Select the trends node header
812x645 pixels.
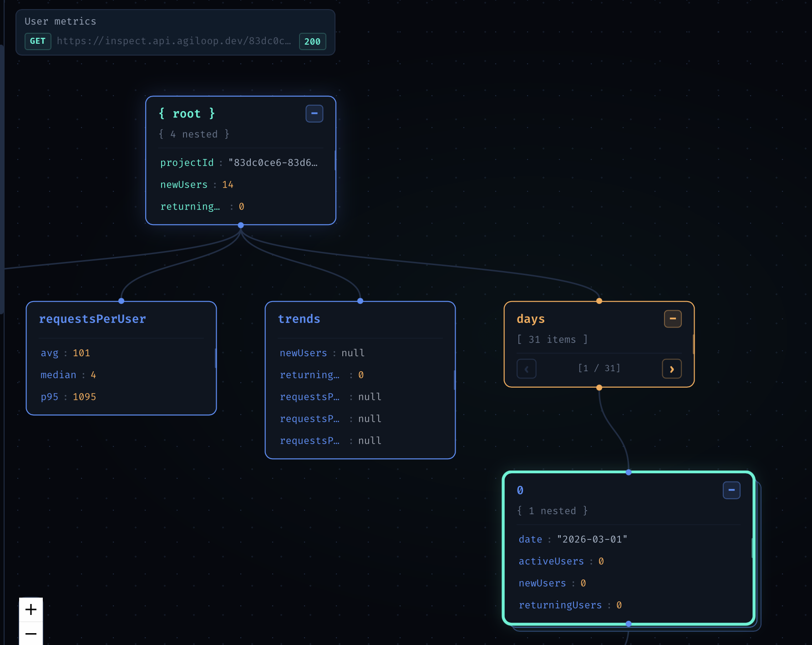(299, 319)
